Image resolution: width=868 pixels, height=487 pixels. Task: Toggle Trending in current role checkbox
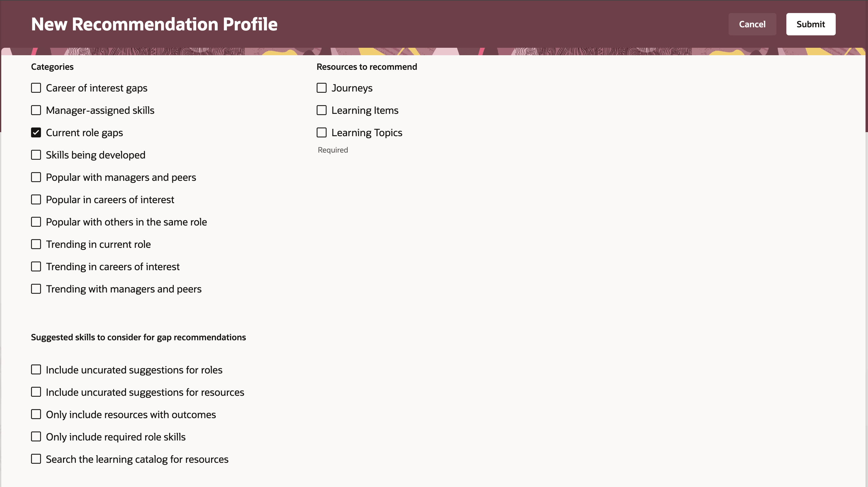(36, 244)
